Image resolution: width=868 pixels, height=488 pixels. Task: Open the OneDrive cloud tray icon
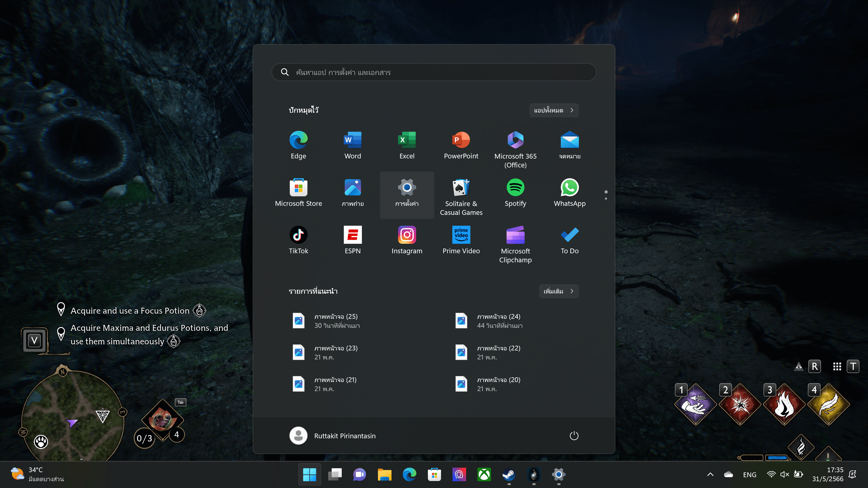point(729,474)
